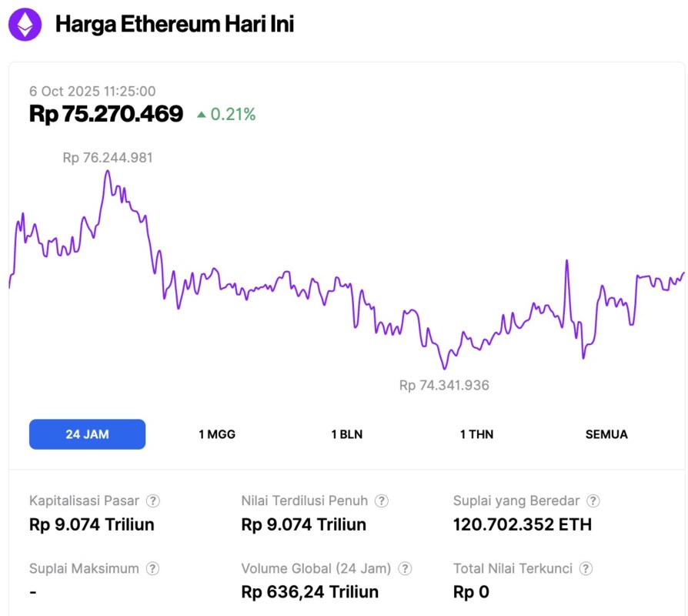Switch the chart to 1 BLN

tap(346, 434)
